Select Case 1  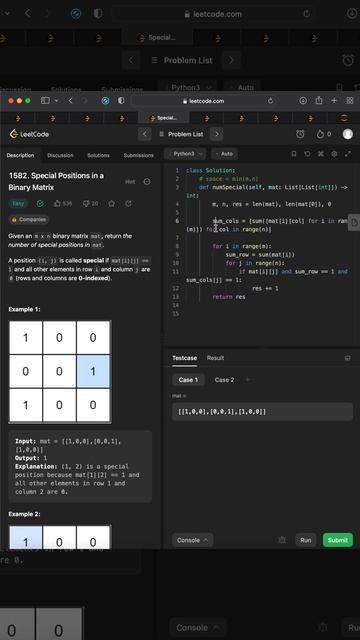(188, 380)
